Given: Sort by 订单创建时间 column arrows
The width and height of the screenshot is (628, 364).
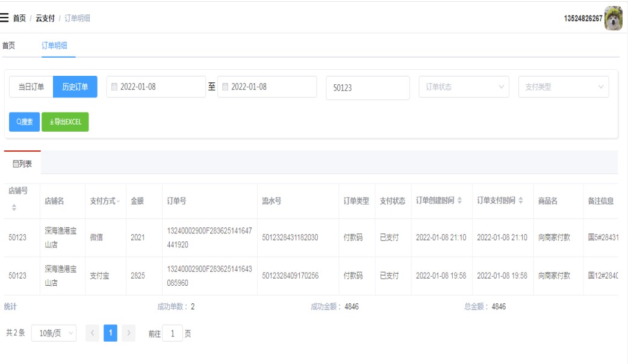Looking at the screenshot, I should pos(460,201).
